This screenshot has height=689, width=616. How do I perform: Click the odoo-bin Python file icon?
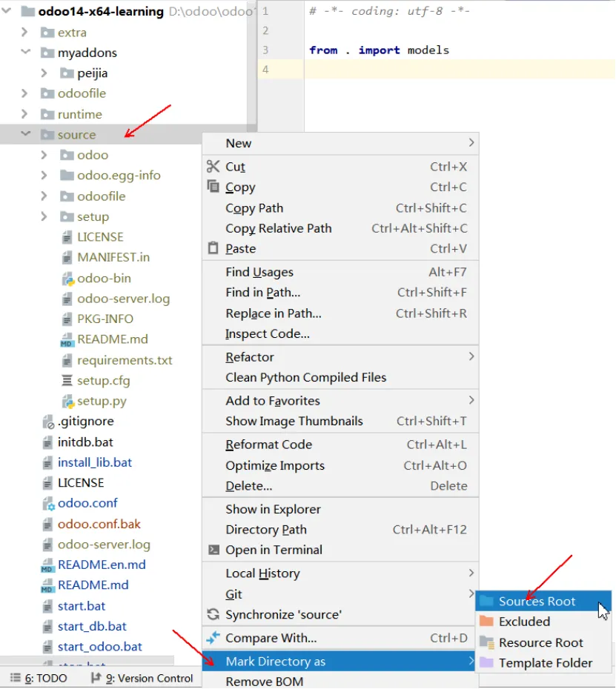67,279
